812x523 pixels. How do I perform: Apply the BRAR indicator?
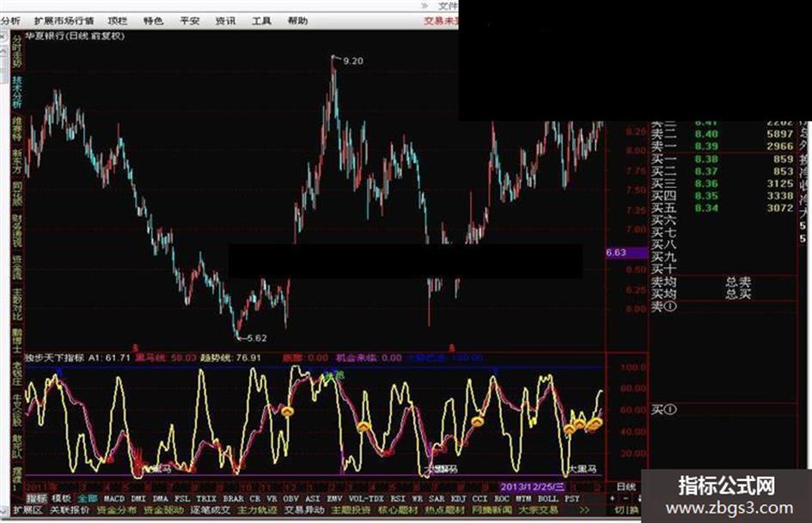click(x=233, y=499)
